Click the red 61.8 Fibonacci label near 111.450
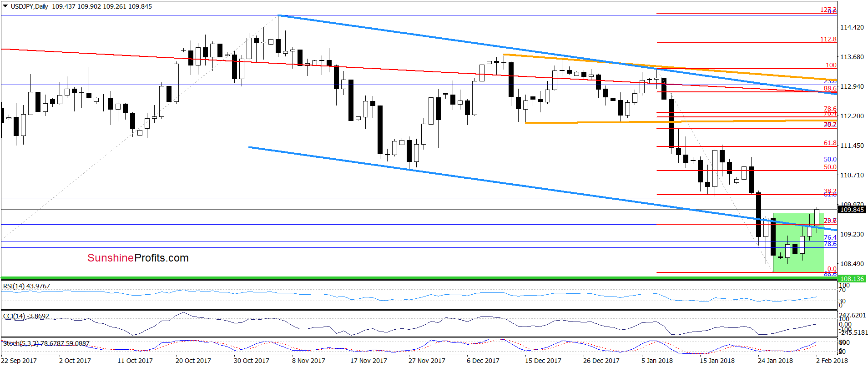 [x=830, y=143]
